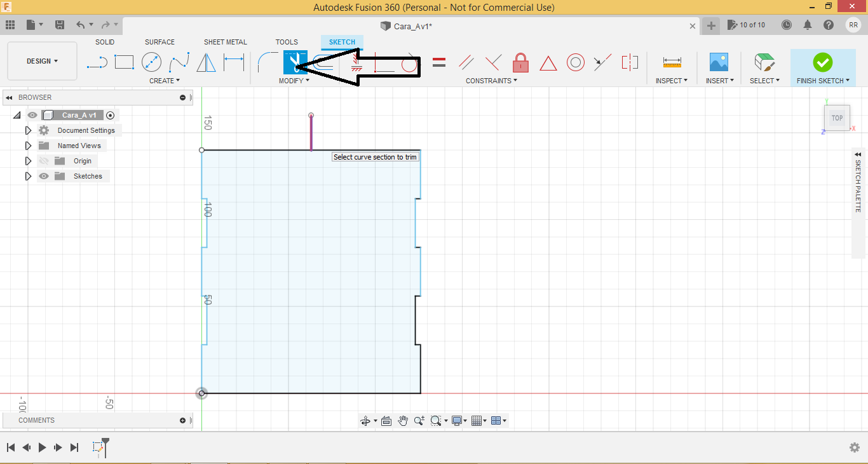This screenshot has width=868, height=464.
Task: Activate the Cara_A v1 component radio button
Action: coord(111,115)
